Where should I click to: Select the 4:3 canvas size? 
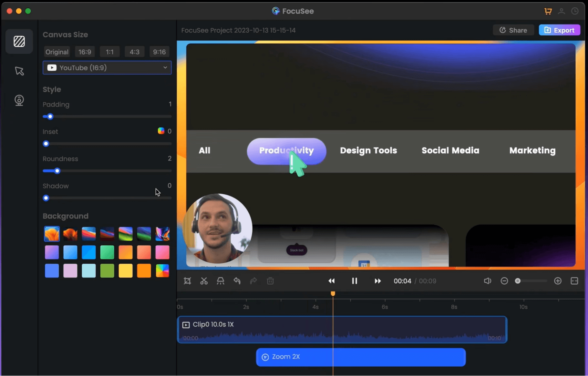click(134, 52)
